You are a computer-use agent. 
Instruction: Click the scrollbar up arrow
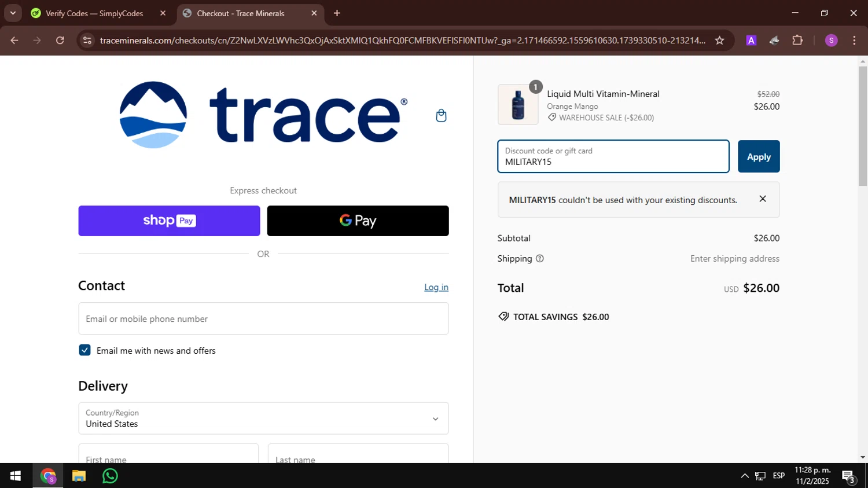(863, 61)
